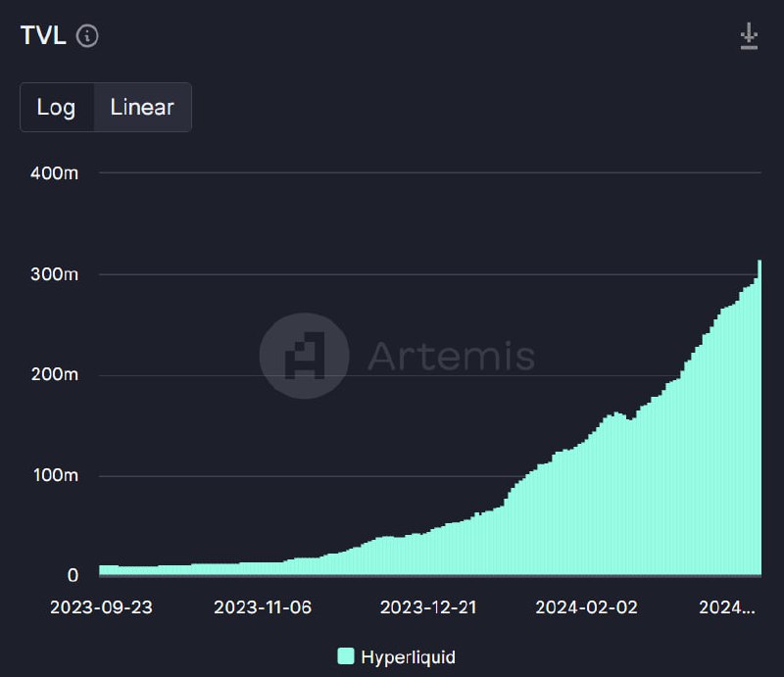Click the Hyperliquid legend color swatch
This screenshot has height=677, width=784.
tap(346, 656)
